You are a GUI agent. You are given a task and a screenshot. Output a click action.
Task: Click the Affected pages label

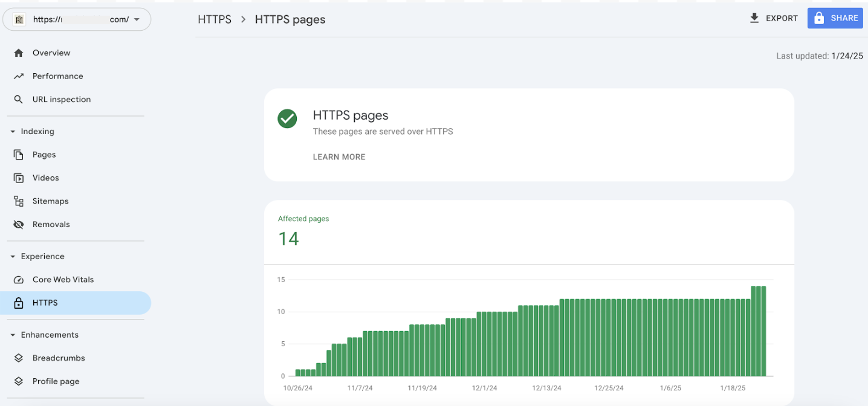pos(303,219)
